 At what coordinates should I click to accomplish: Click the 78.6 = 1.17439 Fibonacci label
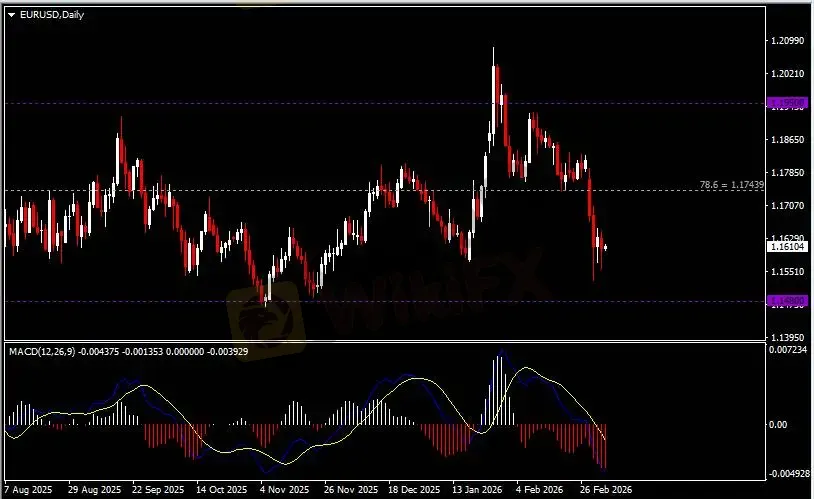click(x=733, y=185)
